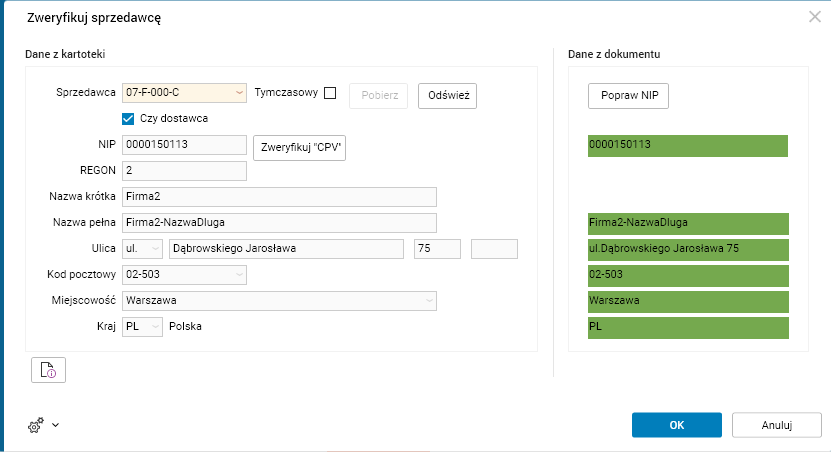Image resolution: width=831 pixels, height=452 pixels.
Task: Focus the Nazwa krótka field
Action: pos(279,196)
